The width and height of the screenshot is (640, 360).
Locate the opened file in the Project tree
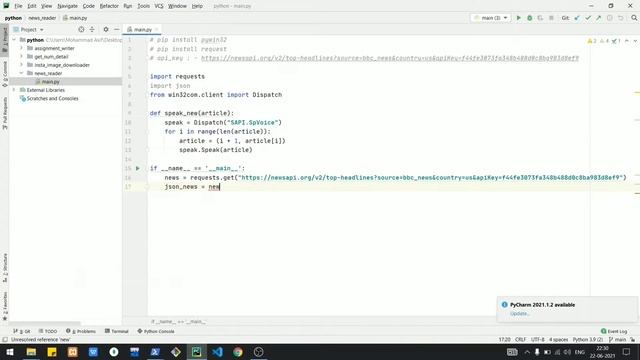[x=81, y=29]
